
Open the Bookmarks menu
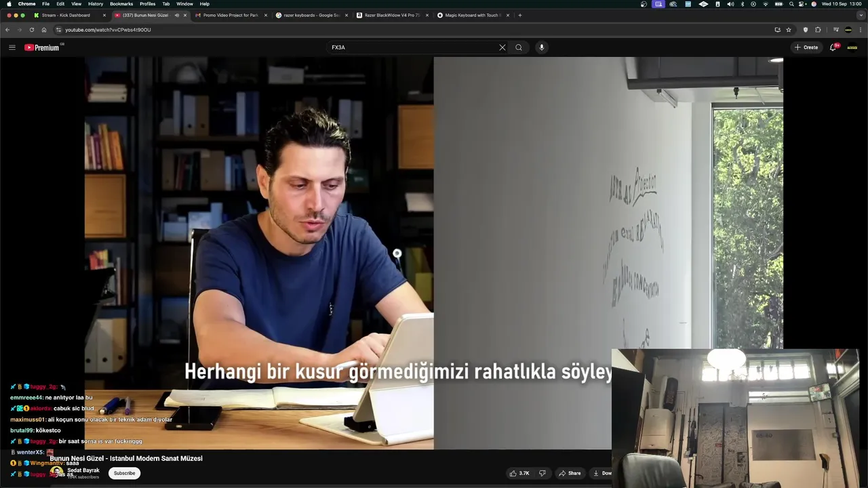coord(121,4)
